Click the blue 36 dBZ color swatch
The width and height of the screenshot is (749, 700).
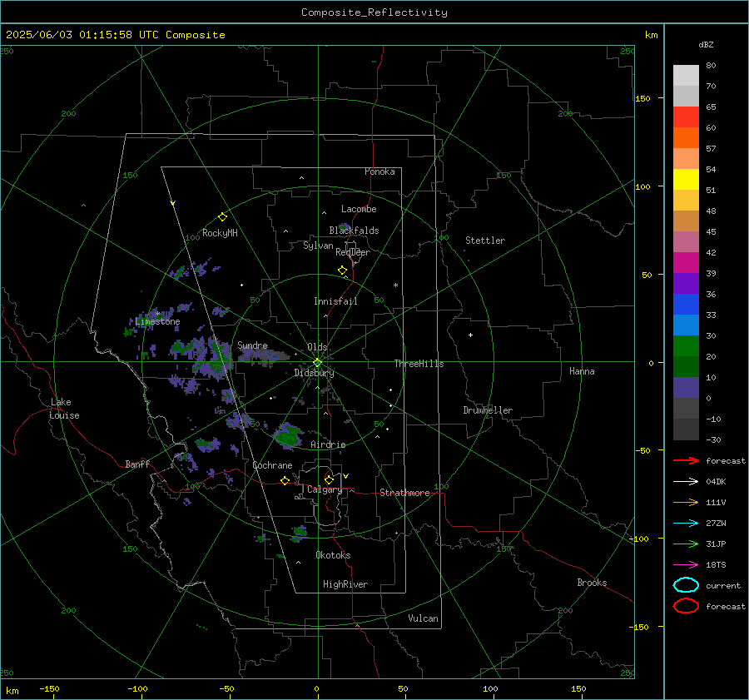pos(686,304)
